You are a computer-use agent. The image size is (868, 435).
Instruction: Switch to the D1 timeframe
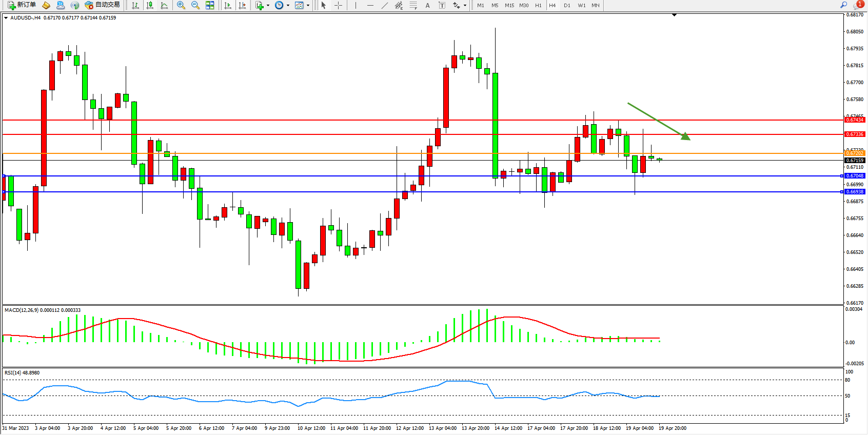[x=567, y=5]
